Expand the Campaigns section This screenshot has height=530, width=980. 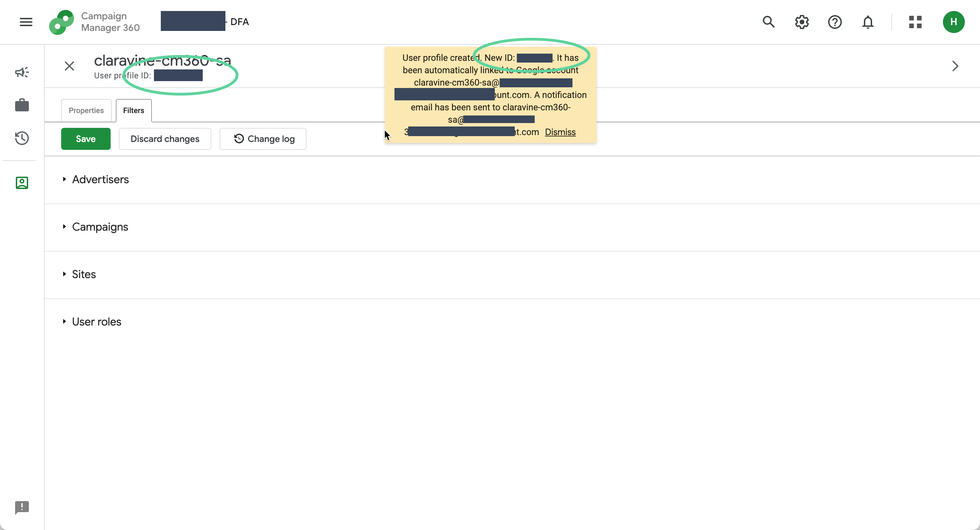[x=100, y=227]
